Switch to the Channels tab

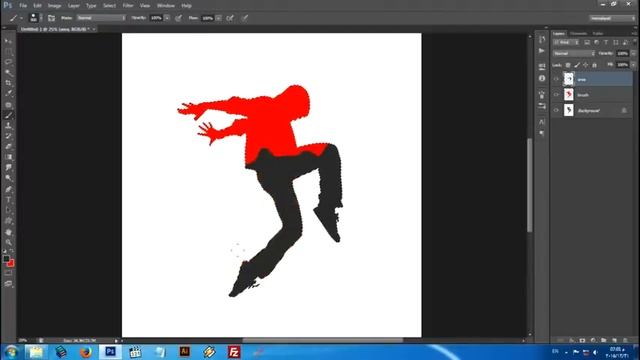coord(578,33)
